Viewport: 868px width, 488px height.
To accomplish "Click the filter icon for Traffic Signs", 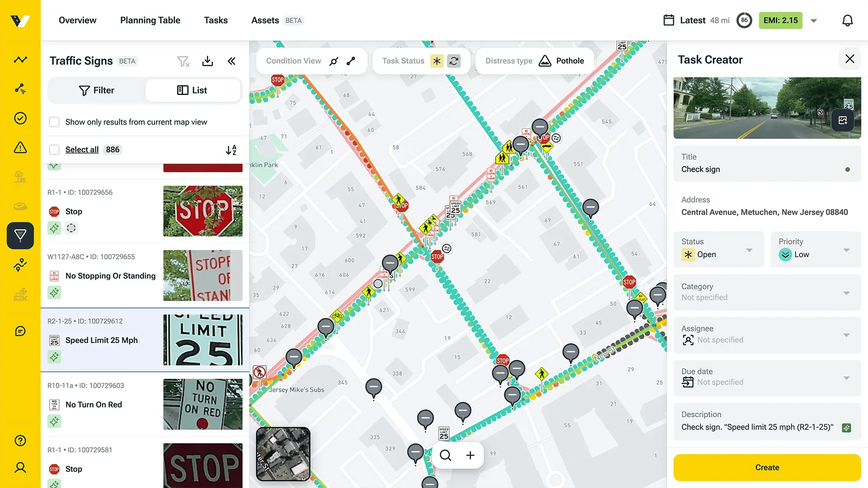I will [x=183, y=61].
